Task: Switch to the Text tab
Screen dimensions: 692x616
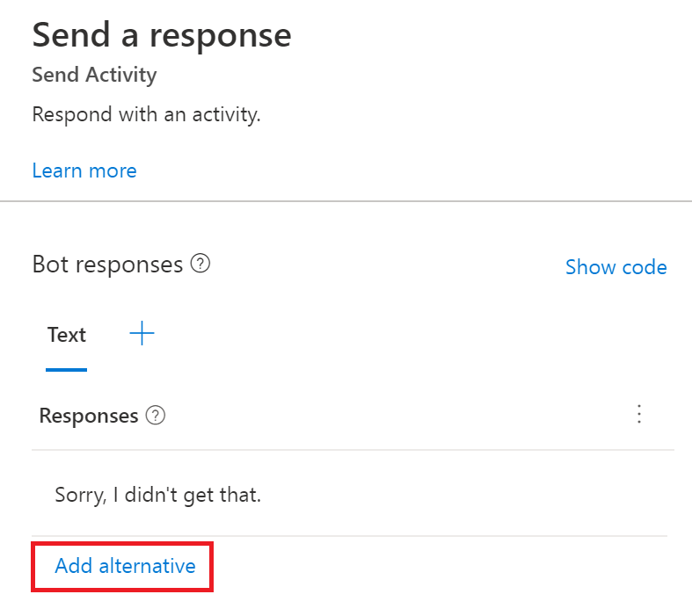Action: point(67,335)
